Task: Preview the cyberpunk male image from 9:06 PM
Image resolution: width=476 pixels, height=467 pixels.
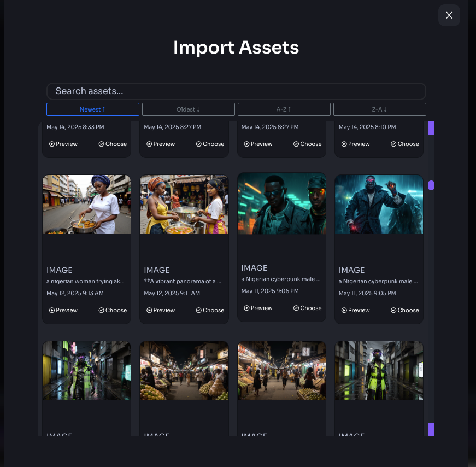Action: coord(258,308)
